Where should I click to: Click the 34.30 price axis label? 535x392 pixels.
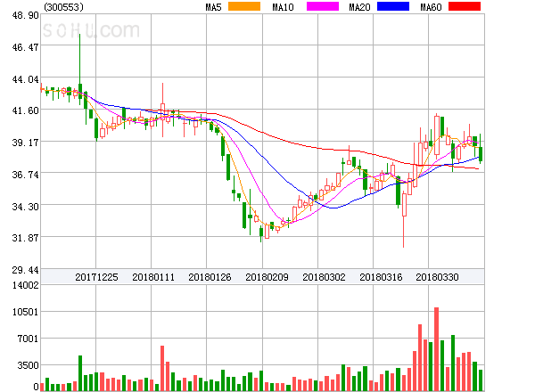25,207
